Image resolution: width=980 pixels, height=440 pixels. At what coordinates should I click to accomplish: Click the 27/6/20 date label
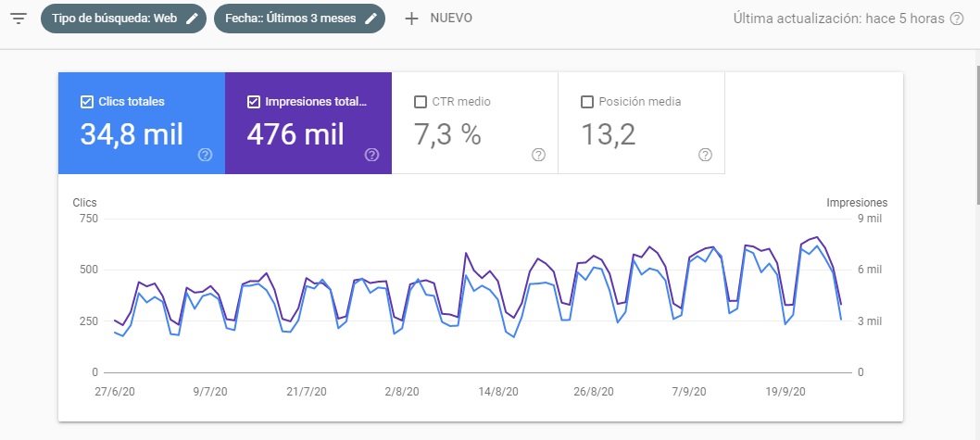pyautogui.click(x=114, y=392)
